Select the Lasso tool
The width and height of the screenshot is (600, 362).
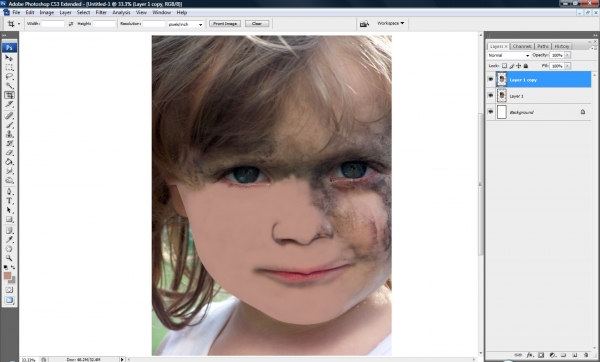[x=9, y=77]
